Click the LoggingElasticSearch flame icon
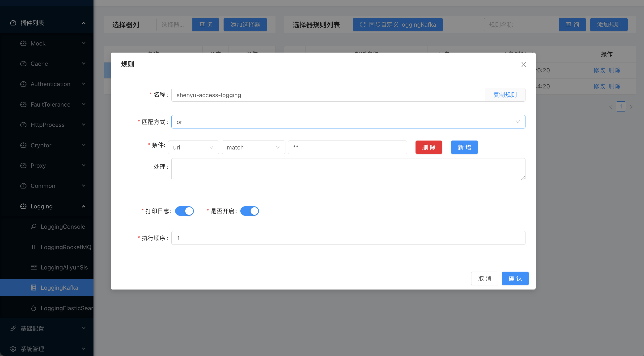 [x=34, y=308]
